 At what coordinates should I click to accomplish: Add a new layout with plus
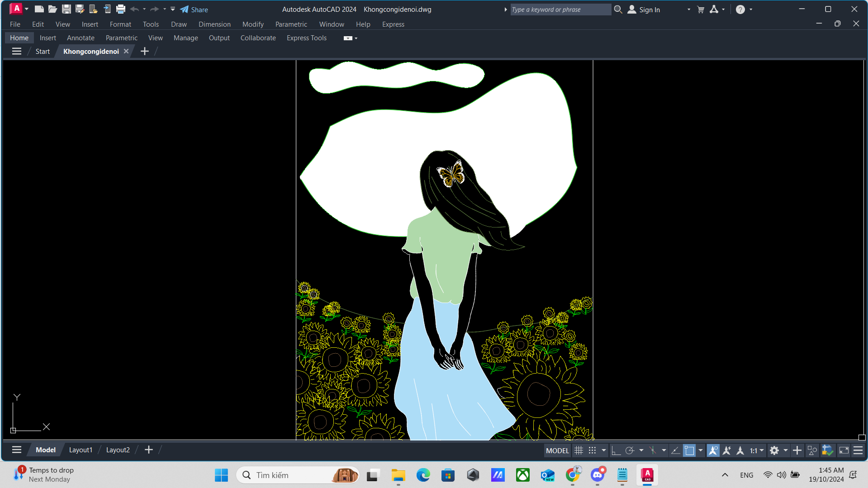click(149, 450)
